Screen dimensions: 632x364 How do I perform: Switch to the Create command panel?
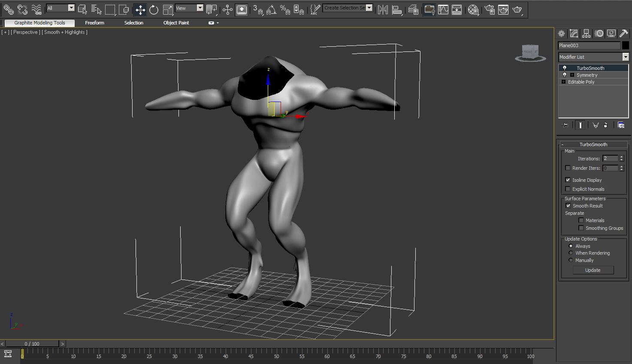point(562,33)
